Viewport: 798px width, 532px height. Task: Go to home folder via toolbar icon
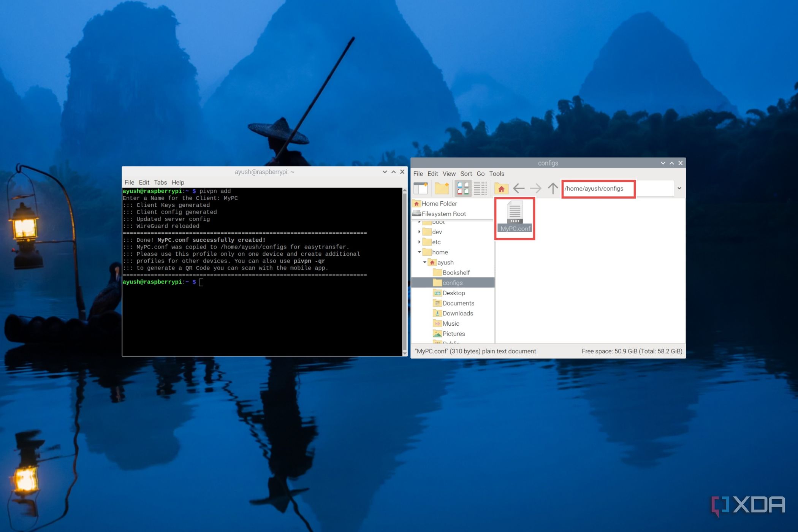501,188
